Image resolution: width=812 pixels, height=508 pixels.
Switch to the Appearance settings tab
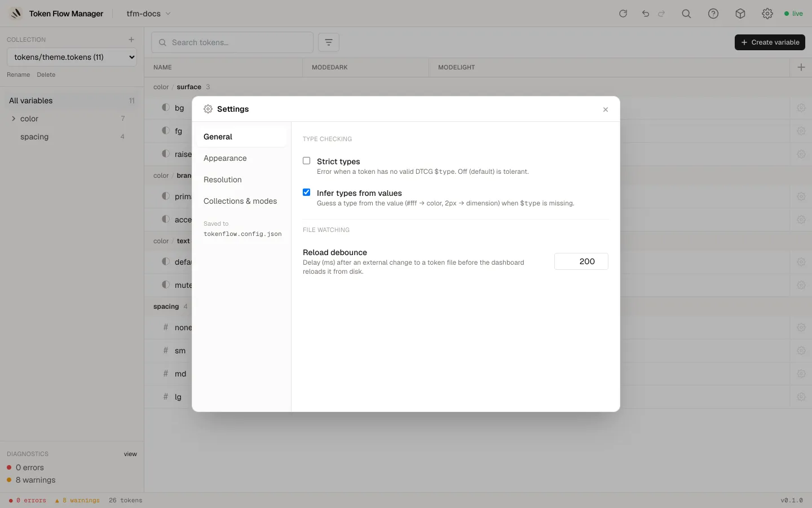point(241,158)
